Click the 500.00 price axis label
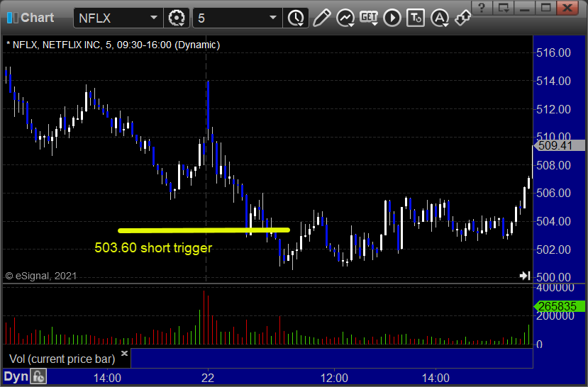This screenshot has width=588, height=387. click(x=553, y=277)
